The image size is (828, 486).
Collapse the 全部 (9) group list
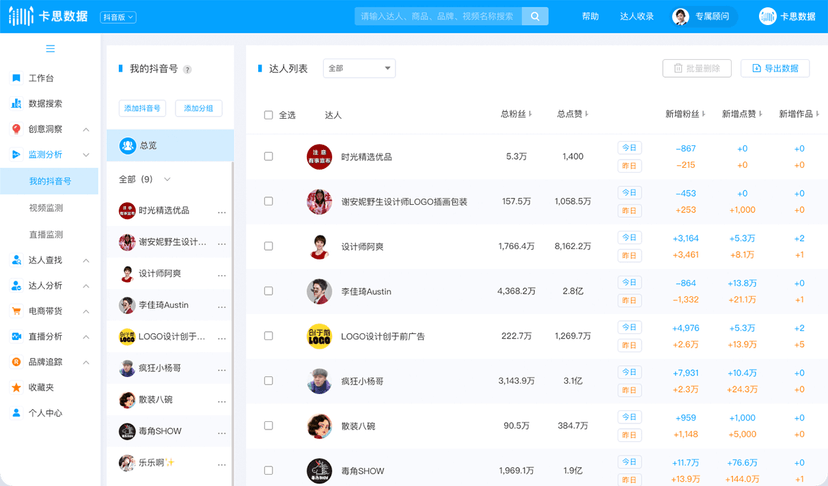pyautogui.click(x=167, y=179)
